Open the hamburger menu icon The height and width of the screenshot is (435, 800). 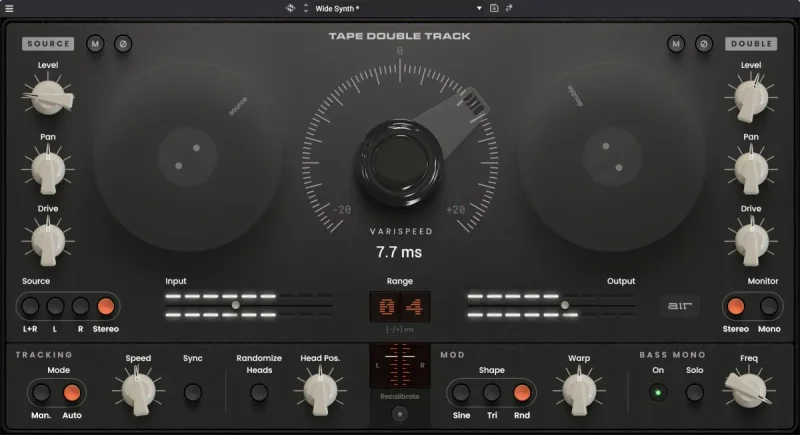click(9, 8)
